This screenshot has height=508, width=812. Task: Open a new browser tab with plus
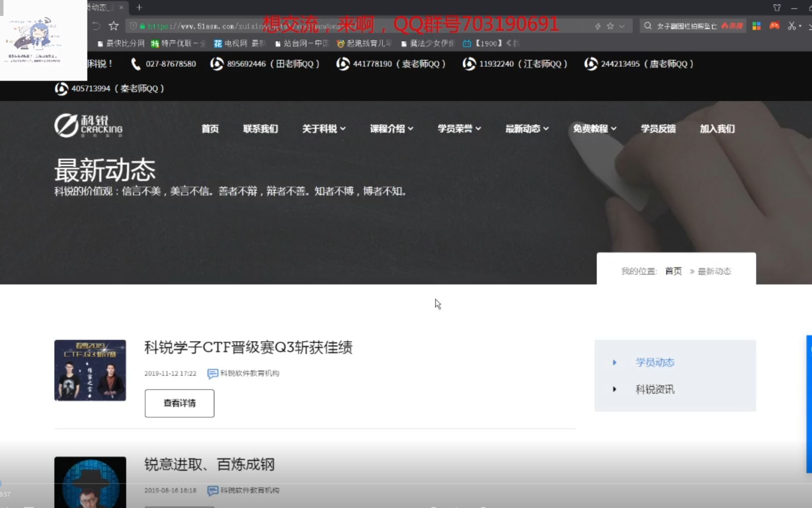[139, 7]
